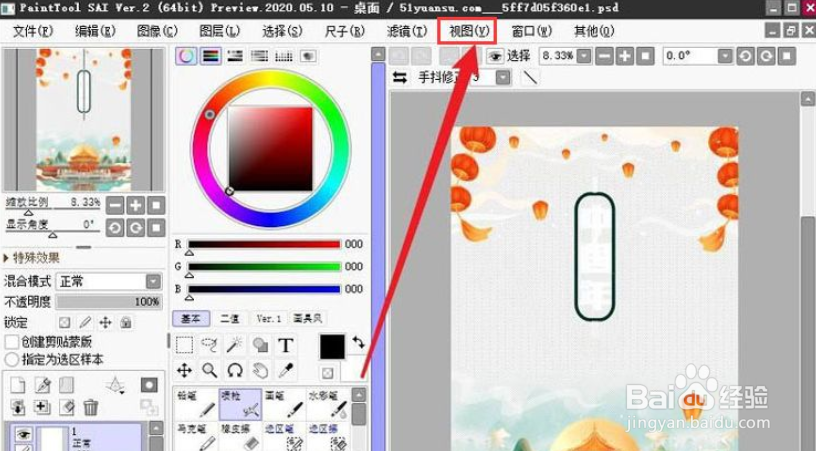816x451 pixels.
Task: Toggle the color wheel panel icon
Action: click(186, 56)
